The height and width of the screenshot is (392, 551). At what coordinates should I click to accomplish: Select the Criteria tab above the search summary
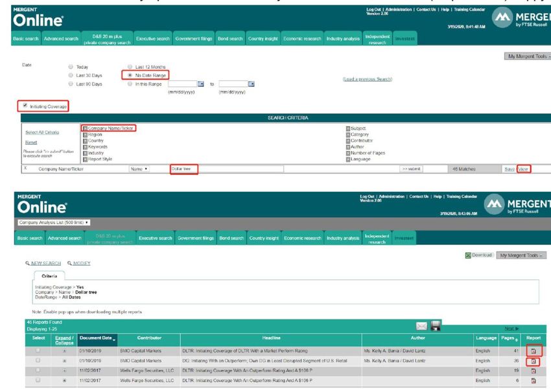tap(49, 276)
